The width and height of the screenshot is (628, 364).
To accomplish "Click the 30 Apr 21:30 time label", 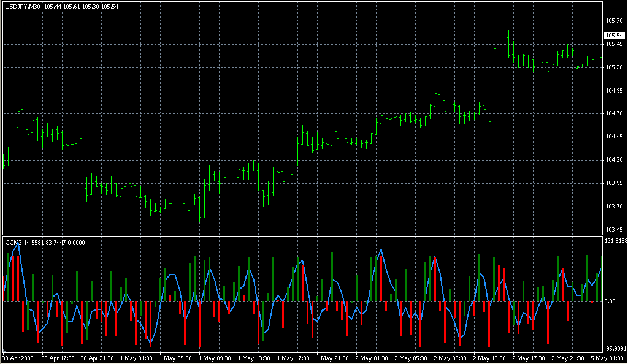I will click(98, 358).
